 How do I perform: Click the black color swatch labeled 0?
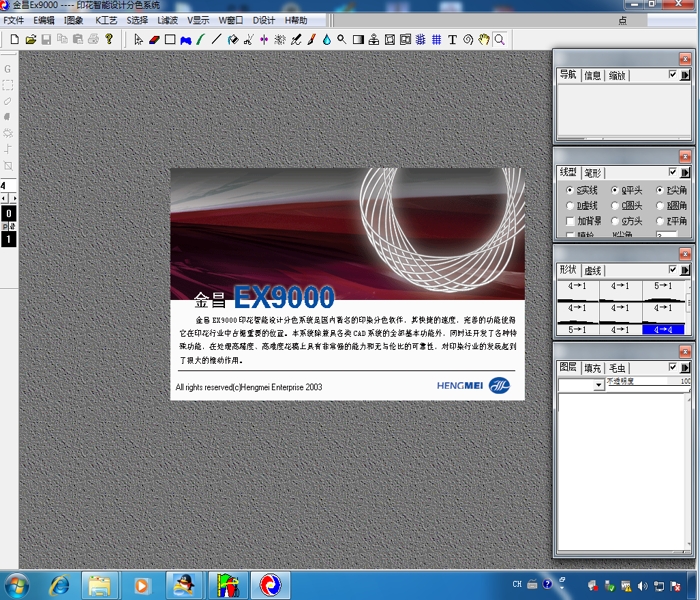click(x=8, y=213)
